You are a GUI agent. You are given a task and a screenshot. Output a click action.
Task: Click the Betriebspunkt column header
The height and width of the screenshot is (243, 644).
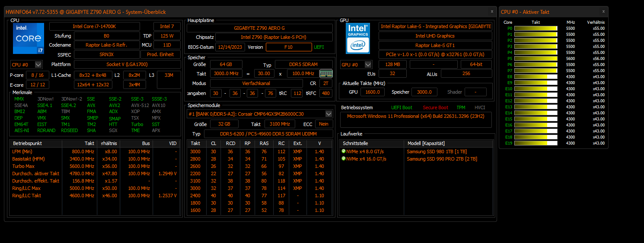tap(36, 143)
